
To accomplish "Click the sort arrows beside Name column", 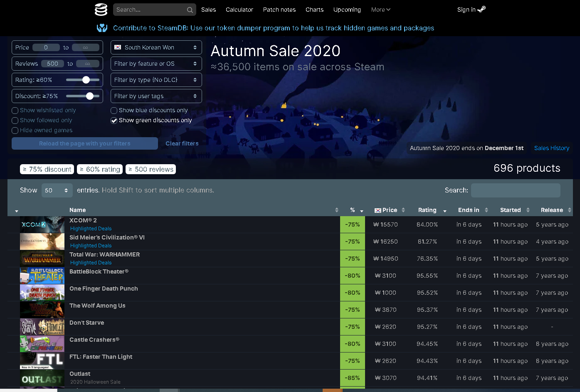I will 337,210.
